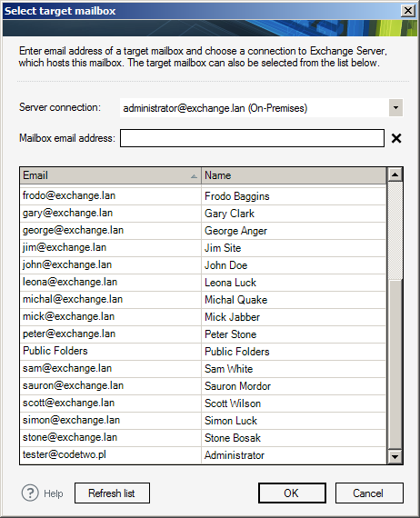This screenshot has width=420, height=518.
Task: Click the name Sam White
Action: [x=229, y=369]
